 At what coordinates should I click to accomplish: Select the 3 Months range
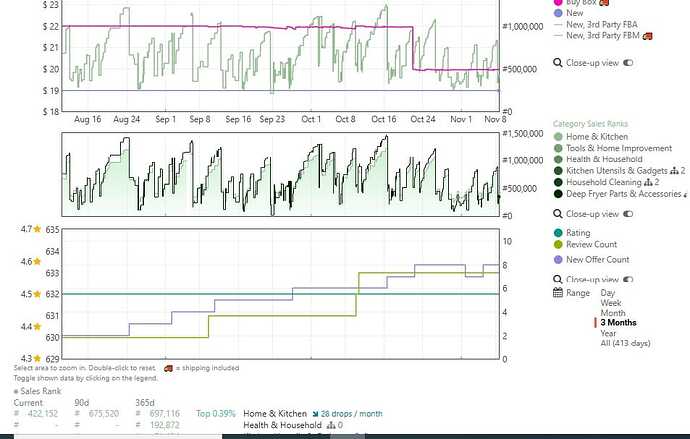click(x=618, y=323)
